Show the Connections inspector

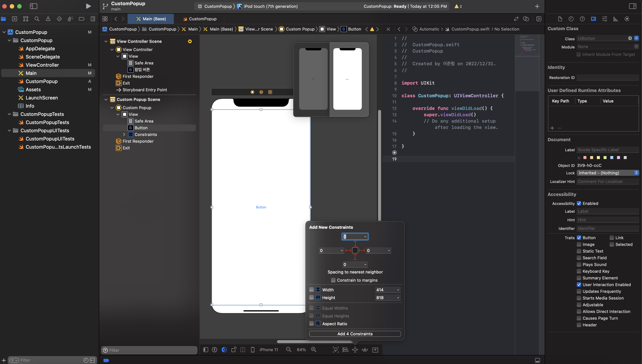(627, 19)
